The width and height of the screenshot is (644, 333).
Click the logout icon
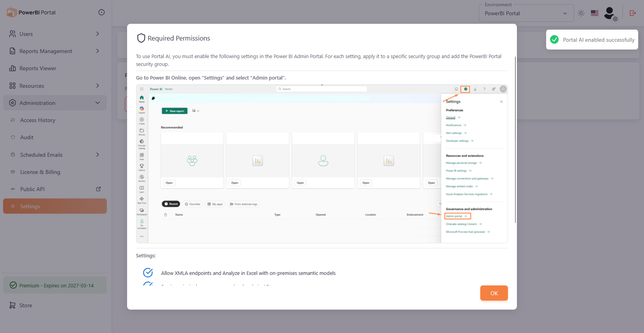[633, 13]
